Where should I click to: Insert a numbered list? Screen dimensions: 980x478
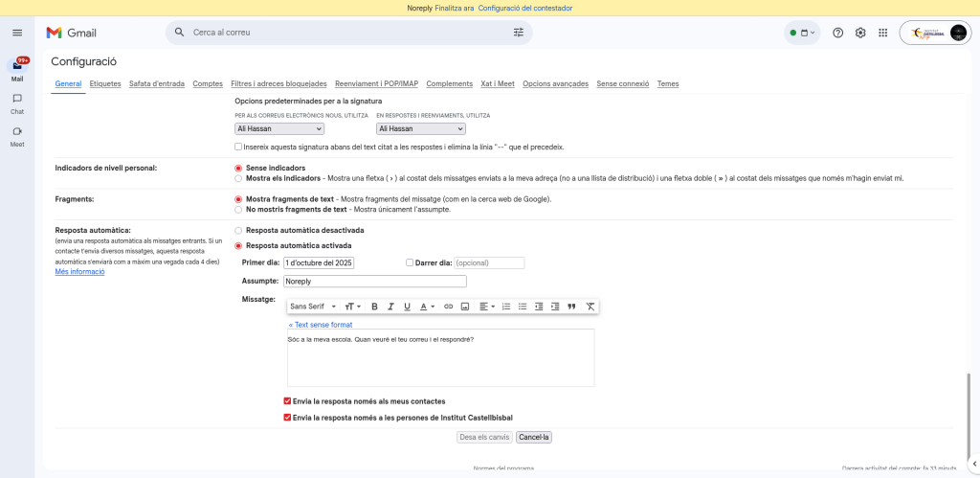click(506, 307)
